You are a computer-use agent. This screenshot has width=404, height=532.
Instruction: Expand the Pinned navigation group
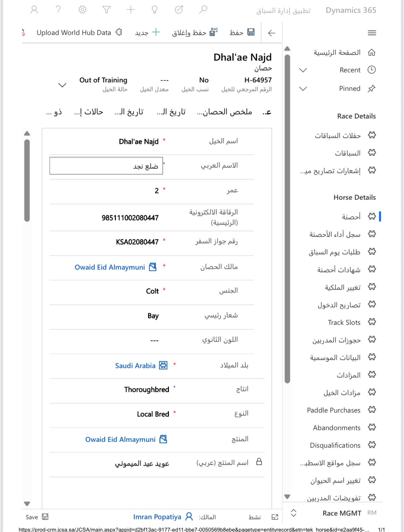(303, 89)
